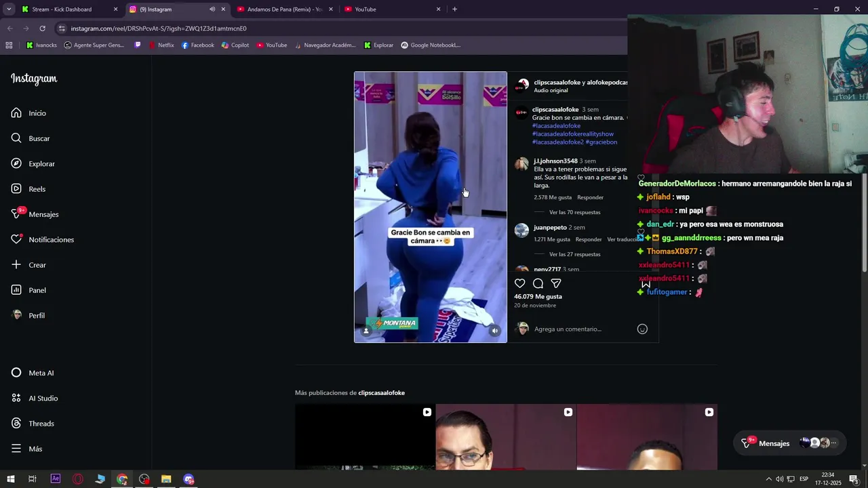Open hashtag #lacasadealofokerealityshow link
This screenshot has width=868, height=488.
pos(573,134)
